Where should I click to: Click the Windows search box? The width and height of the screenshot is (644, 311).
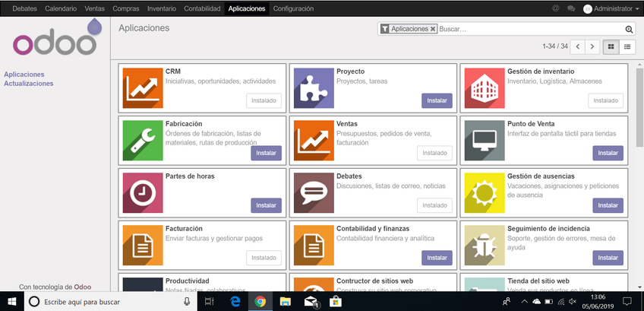[110, 302]
